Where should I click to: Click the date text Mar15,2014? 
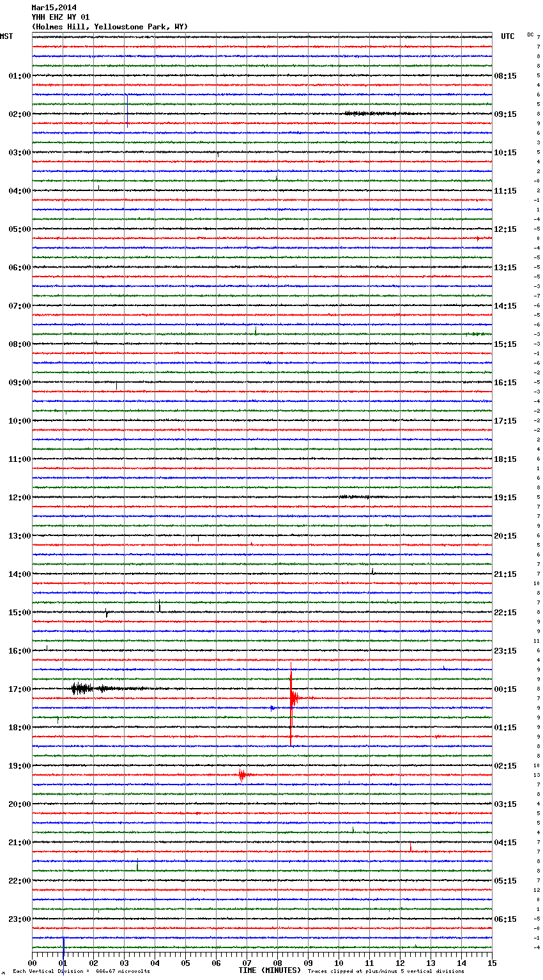54,8
